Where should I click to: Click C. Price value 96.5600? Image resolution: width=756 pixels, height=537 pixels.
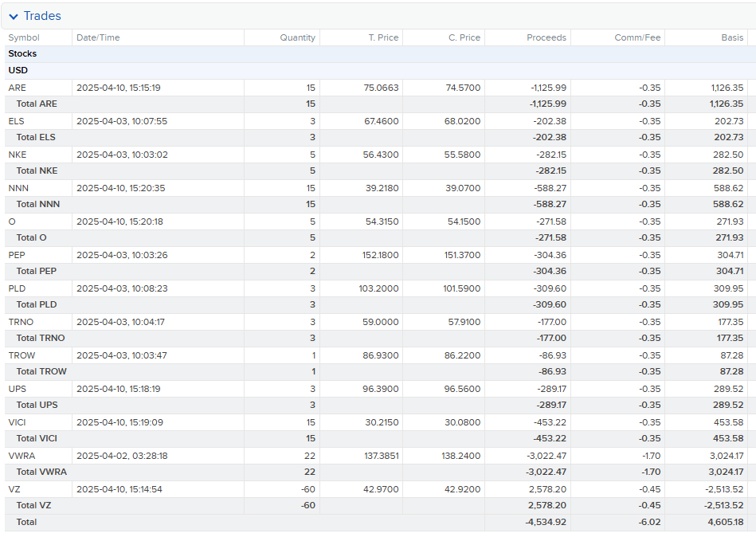pyautogui.click(x=462, y=389)
